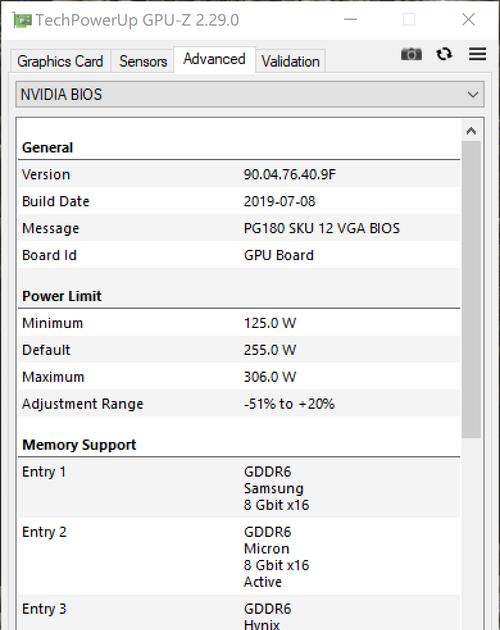Click the refresh arrows icon

[444, 54]
